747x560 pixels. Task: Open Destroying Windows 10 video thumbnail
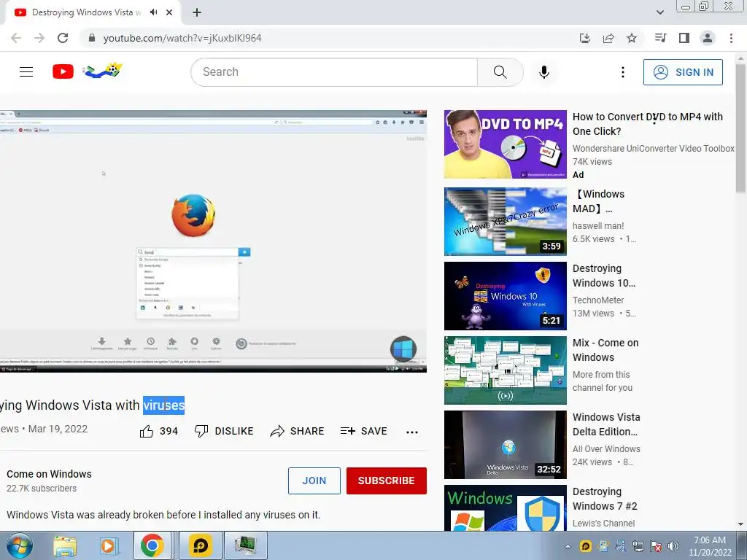pos(506,296)
